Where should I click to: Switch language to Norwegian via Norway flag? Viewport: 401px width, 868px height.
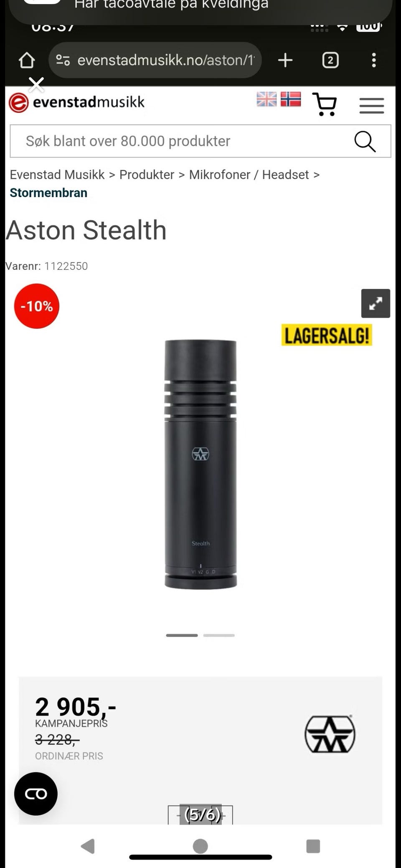point(291,99)
